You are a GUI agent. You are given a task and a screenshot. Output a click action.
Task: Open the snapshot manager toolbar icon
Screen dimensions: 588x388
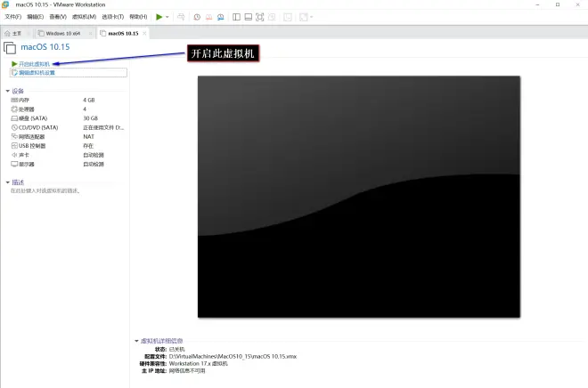221,17
